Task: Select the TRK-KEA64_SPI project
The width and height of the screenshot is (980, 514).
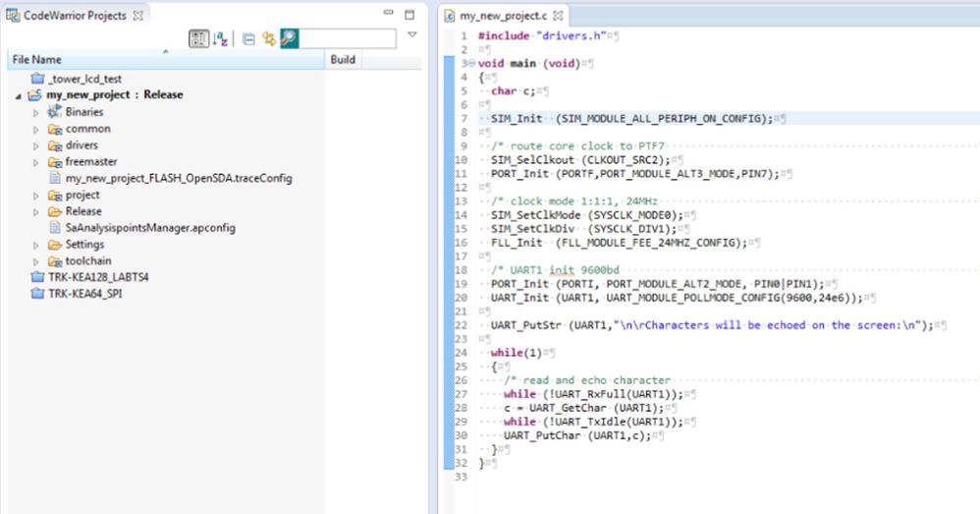Action: (x=85, y=293)
